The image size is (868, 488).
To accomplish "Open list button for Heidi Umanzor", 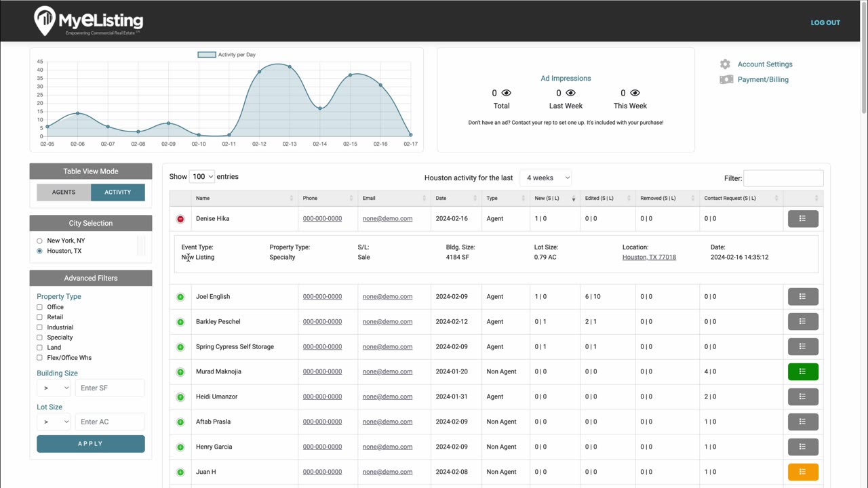I will point(803,396).
